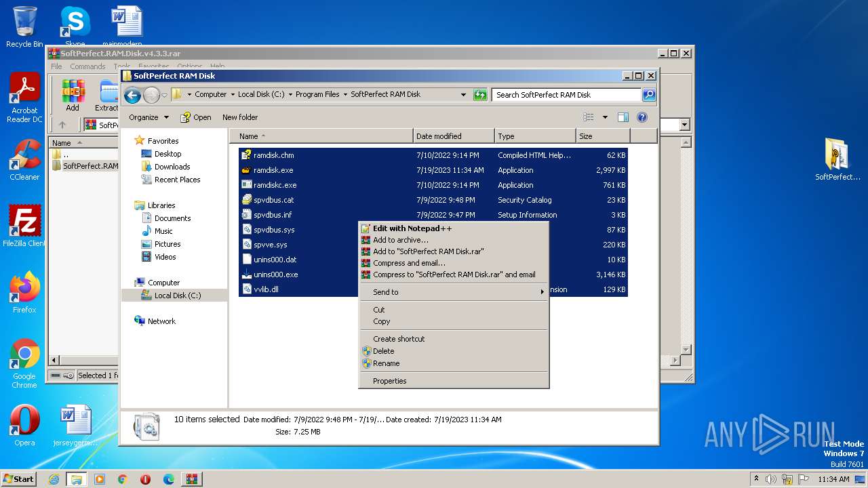Expand the Program Files breadcrumb arrow
The image size is (868, 488).
click(x=344, y=95)
